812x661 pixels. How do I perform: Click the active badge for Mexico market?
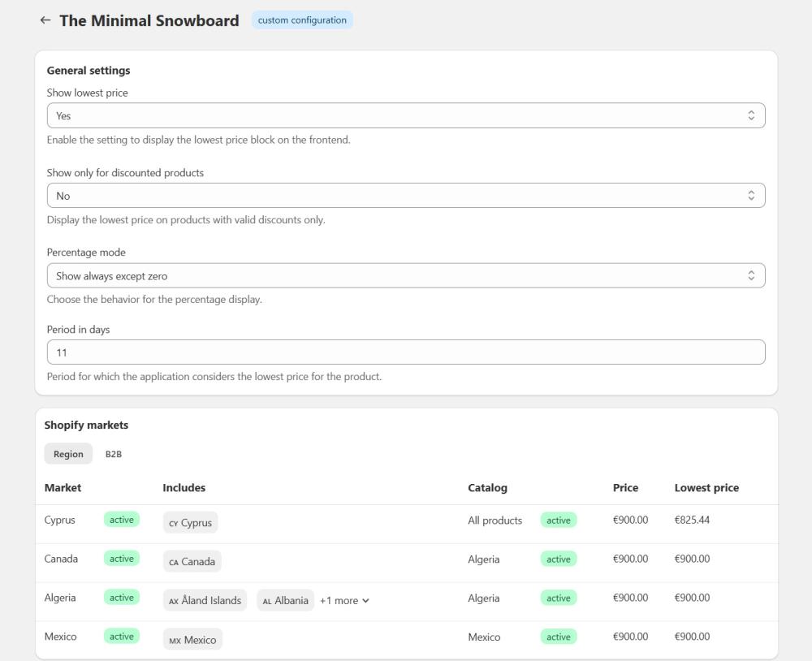(x=121, y=637)
